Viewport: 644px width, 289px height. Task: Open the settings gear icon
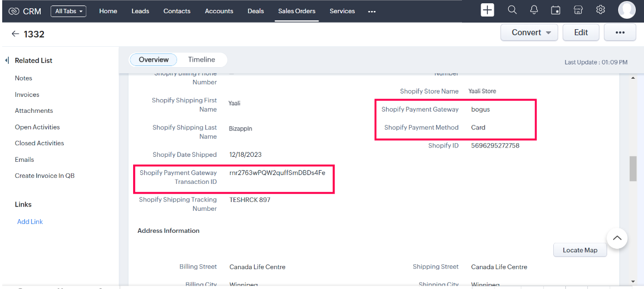[601, 10]
